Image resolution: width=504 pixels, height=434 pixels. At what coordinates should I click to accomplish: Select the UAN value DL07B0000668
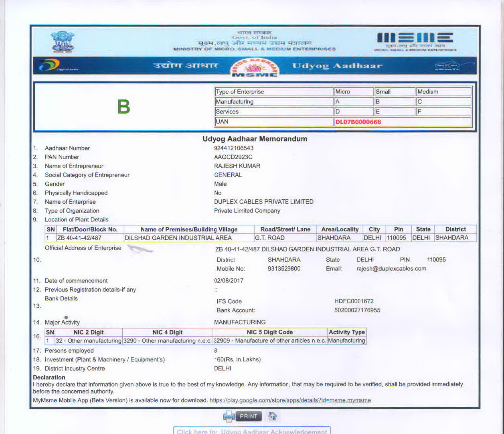point(358,122)
